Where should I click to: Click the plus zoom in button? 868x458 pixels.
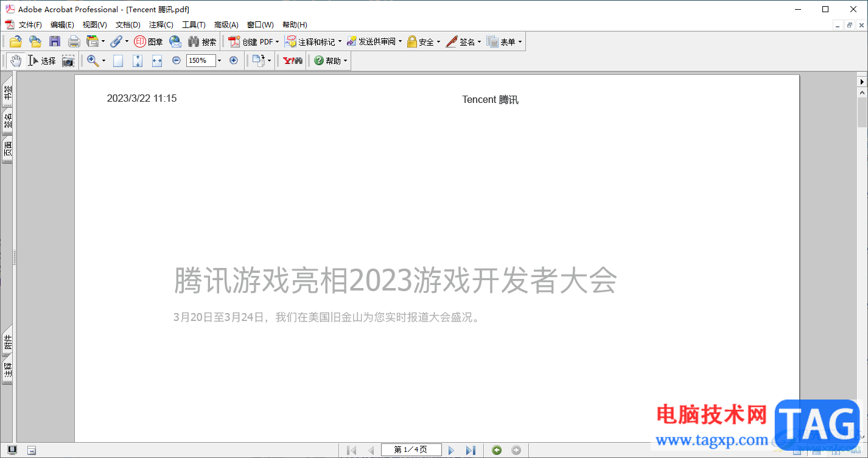[x=233, y=60]
